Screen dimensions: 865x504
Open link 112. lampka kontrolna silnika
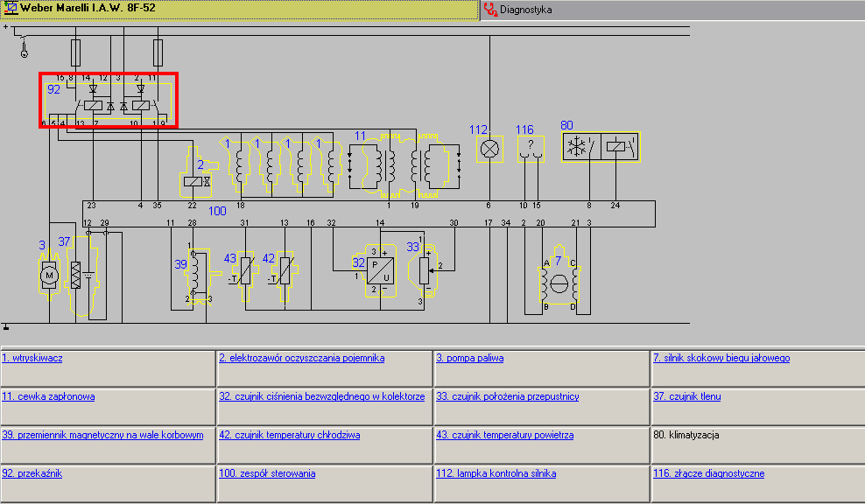click(496, 473)
